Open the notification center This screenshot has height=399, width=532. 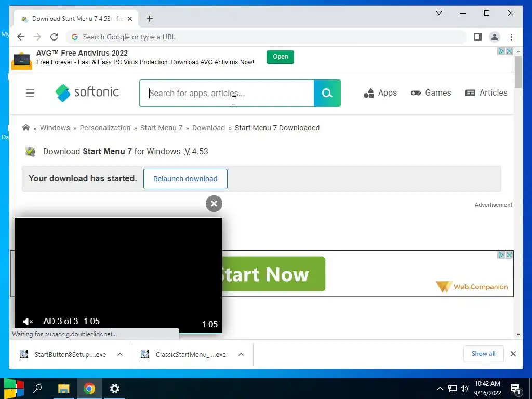[x=515, y=389]
